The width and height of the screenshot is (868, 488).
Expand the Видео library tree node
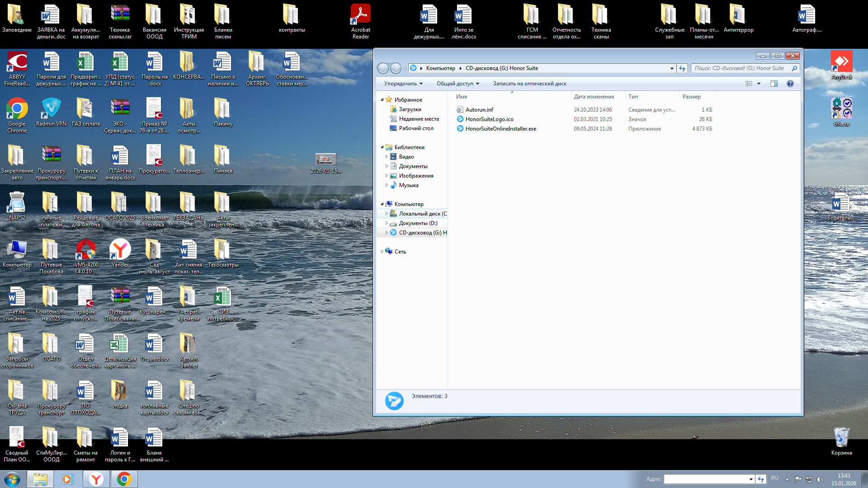387,157
